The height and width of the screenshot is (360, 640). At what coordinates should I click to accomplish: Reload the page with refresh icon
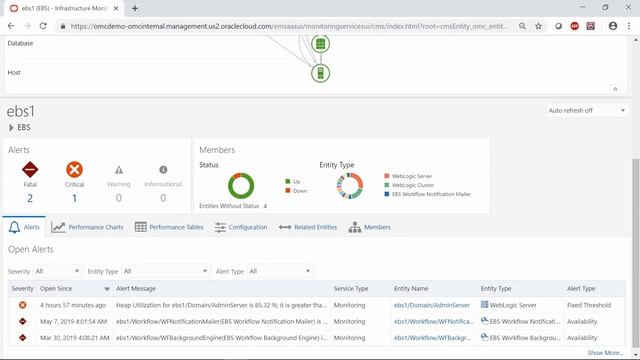pos(43,26)
